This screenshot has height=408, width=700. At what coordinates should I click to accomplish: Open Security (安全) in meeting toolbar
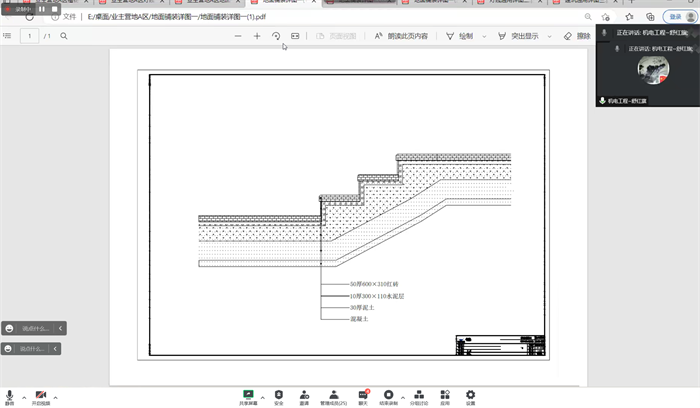[279, 396]
